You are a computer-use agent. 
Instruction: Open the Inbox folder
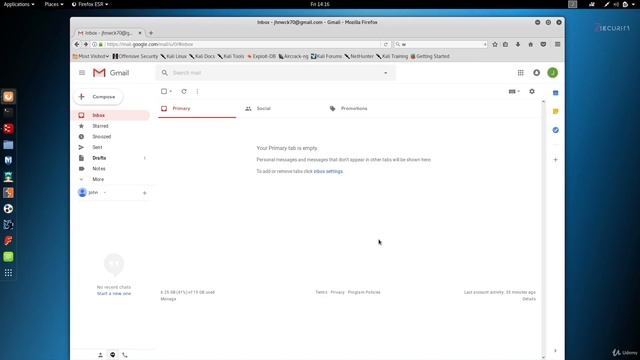pos(111,115)
